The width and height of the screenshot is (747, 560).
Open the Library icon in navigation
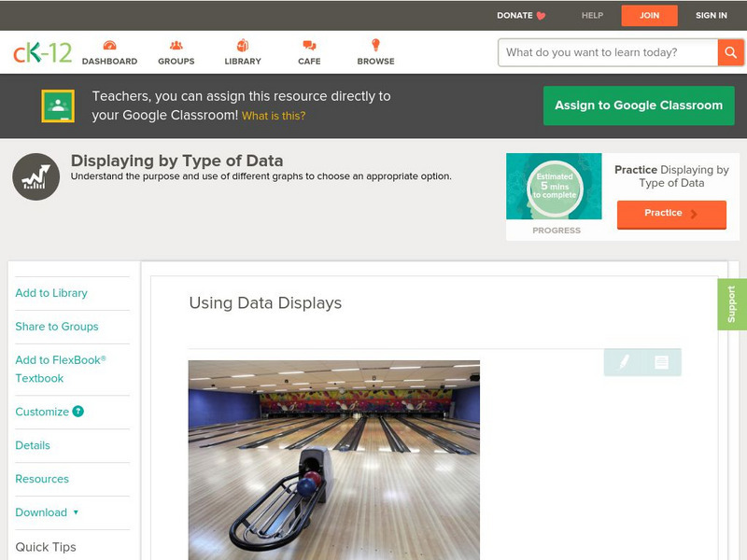[243, 46]
